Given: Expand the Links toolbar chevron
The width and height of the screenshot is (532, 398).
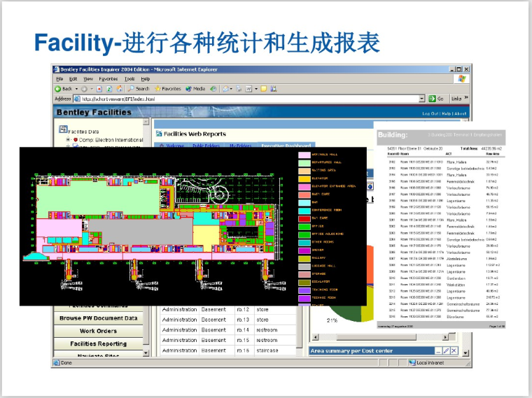Looking at the screenshot, I should point(465,99).
